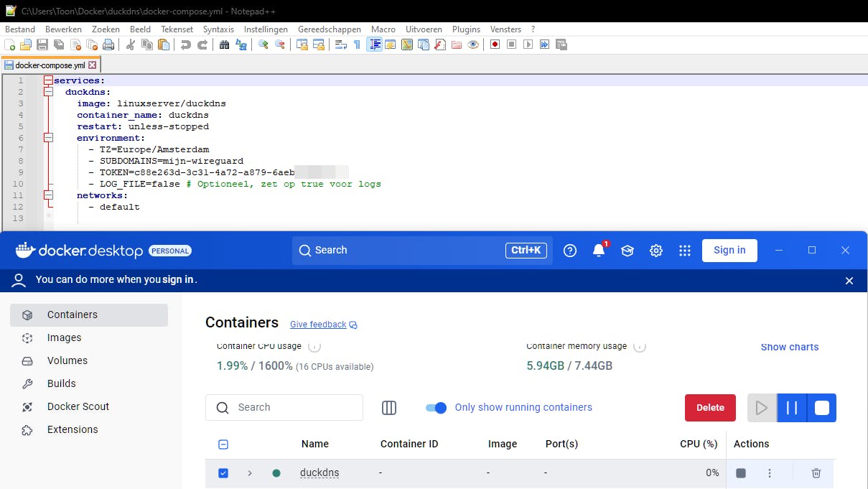The width and height of the screenshot is (868, 489).
Task: Open Docker notifications bell icon
Action: point(599,251)
